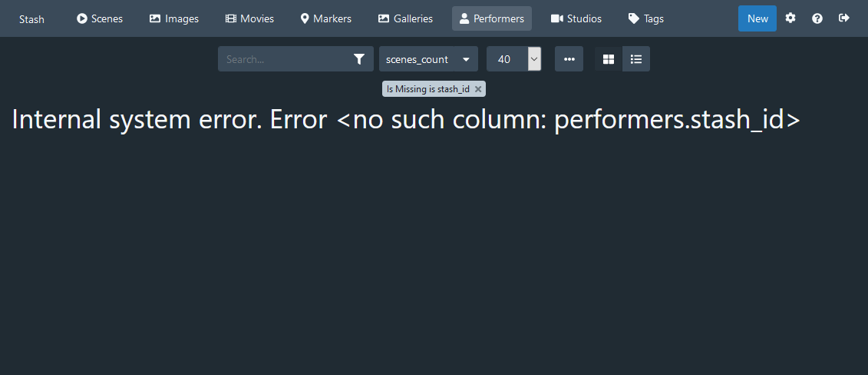Click the error message text

coord(406,120)
